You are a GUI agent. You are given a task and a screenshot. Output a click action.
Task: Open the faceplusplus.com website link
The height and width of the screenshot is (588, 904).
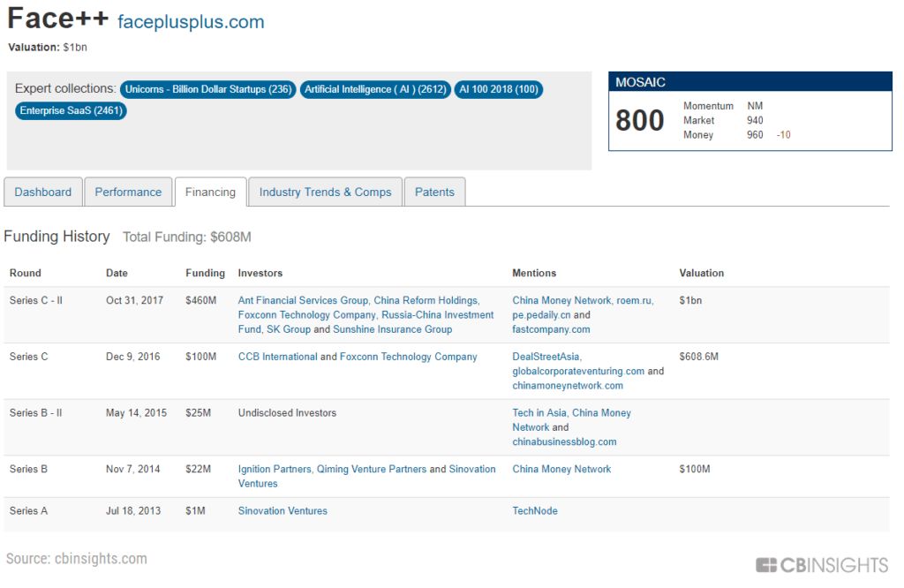pyautogui.click(x=191, y=22)
